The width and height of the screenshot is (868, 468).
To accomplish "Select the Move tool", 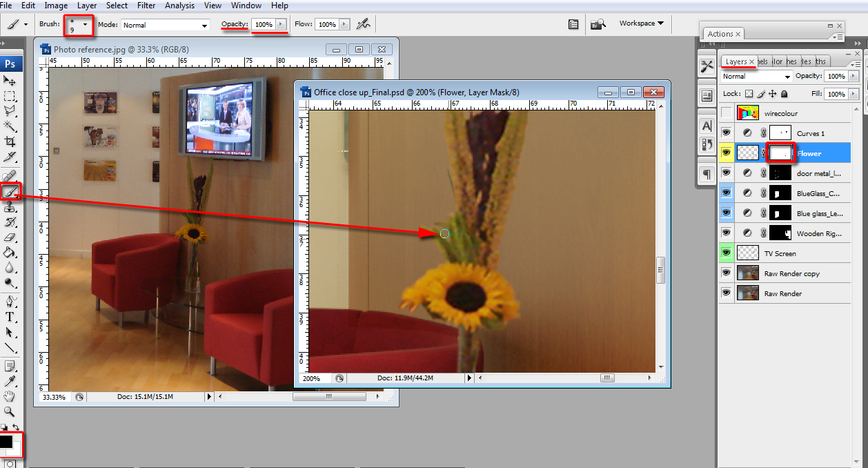I will (10, 81).
